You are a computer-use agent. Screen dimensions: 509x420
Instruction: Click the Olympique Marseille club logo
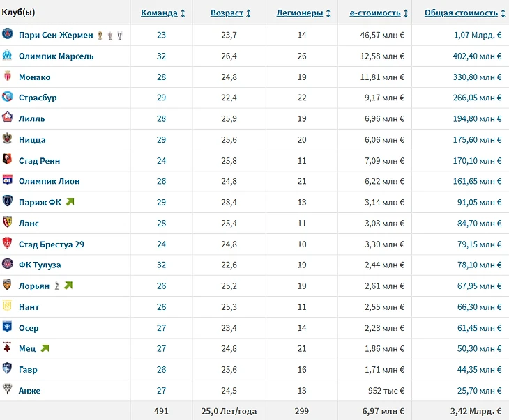click(x=8, y=56)
